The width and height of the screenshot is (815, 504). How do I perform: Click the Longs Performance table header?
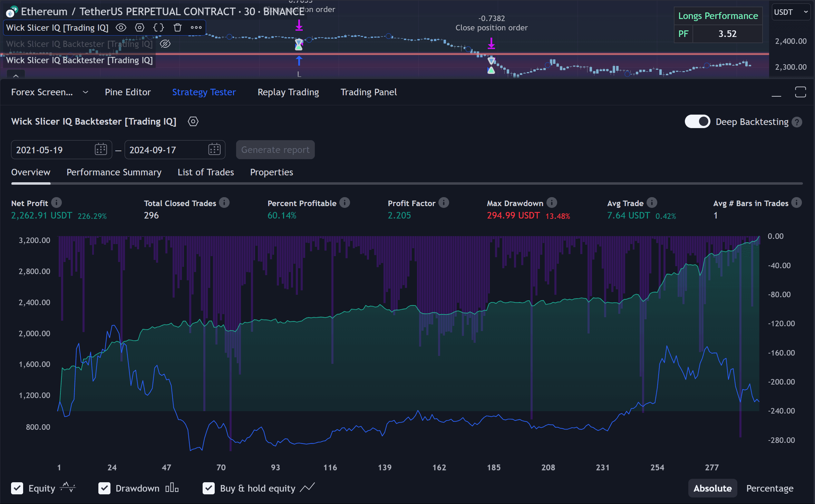[x=718, y=16]
